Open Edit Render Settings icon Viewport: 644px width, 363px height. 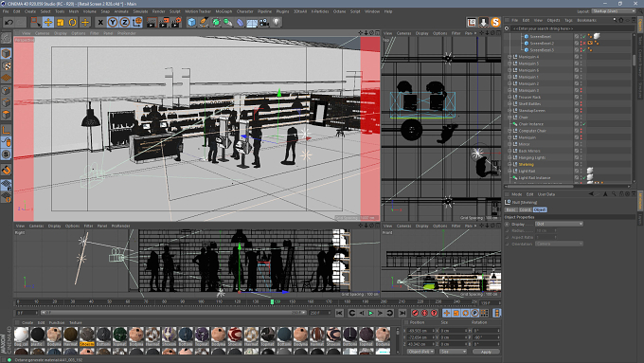(x=176, y=22)
